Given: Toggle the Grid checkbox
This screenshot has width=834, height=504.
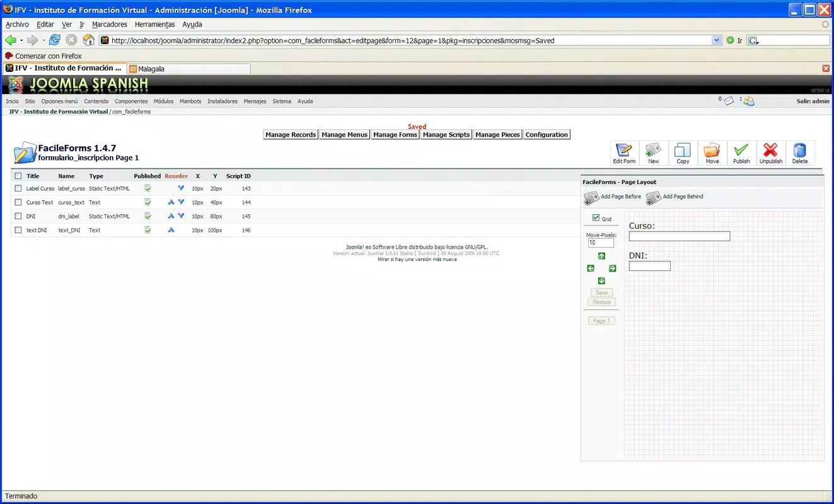Looking at the screenshot, I should pyautogui.click(x=596, y=218).
